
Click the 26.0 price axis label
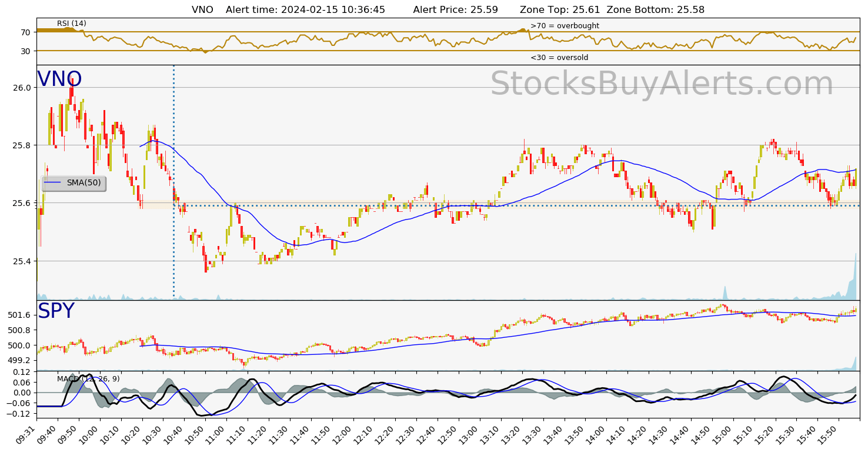[x=22, y=88]
